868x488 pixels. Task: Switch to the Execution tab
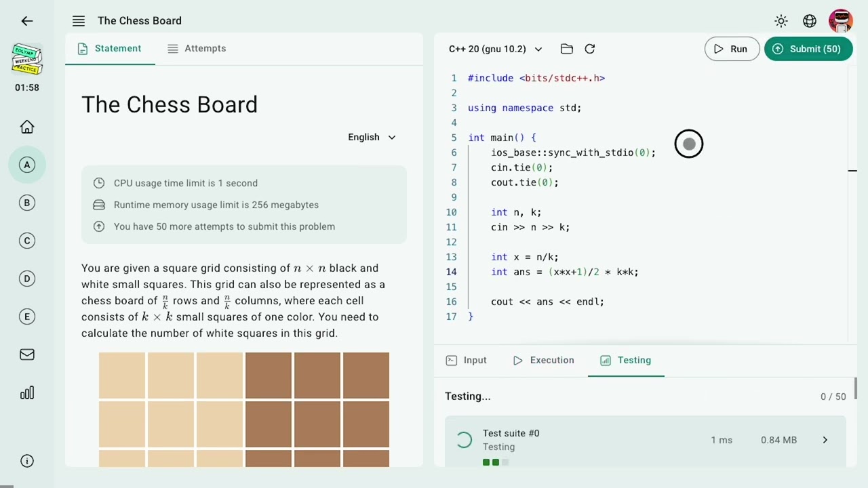[543, 361]
